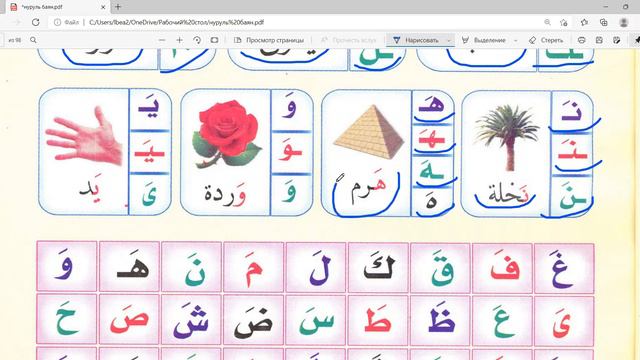Open a new browser tab
The height and width of the screenshot is (360, 640).
[x=118, y=7]
